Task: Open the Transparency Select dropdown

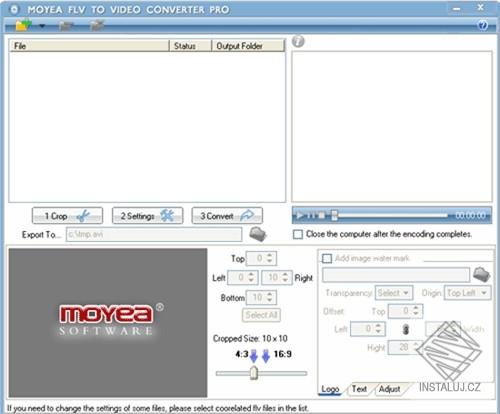Action: point(394,293)
